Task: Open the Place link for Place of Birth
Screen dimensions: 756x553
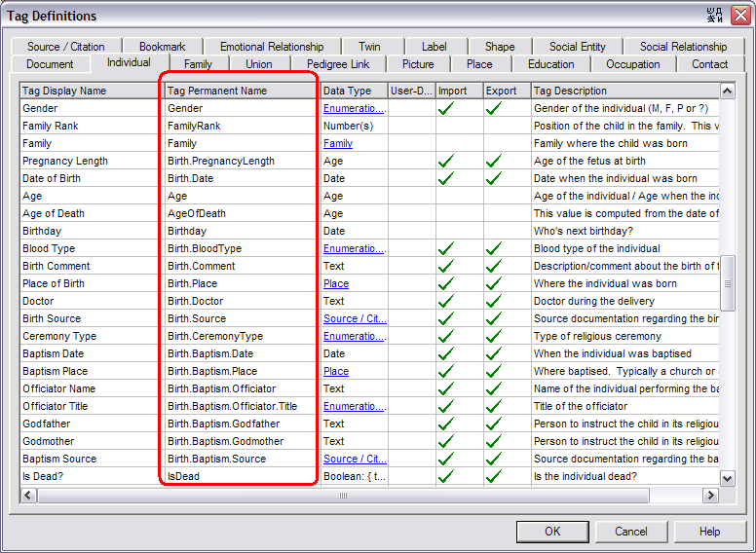Action: coord(336,283)
